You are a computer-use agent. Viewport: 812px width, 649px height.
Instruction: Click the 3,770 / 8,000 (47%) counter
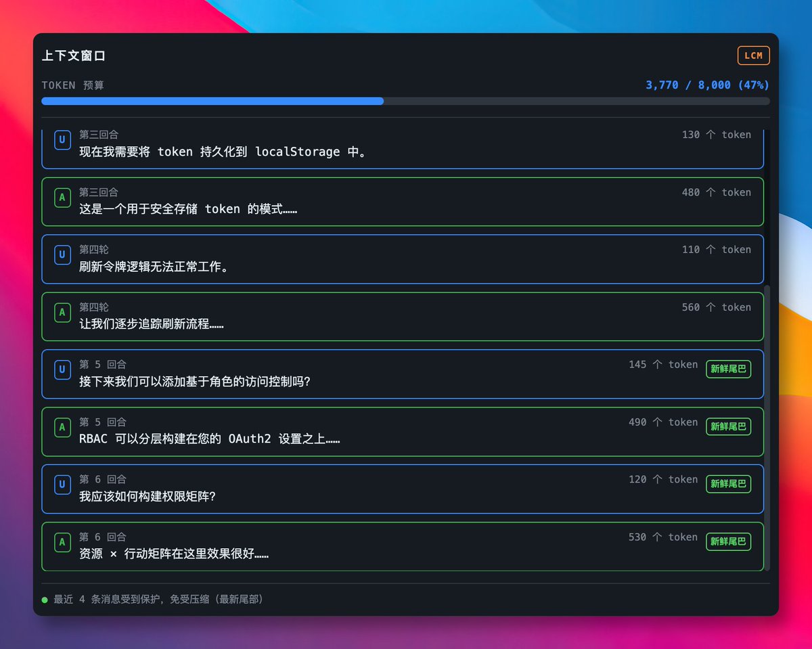coord(707,85)
